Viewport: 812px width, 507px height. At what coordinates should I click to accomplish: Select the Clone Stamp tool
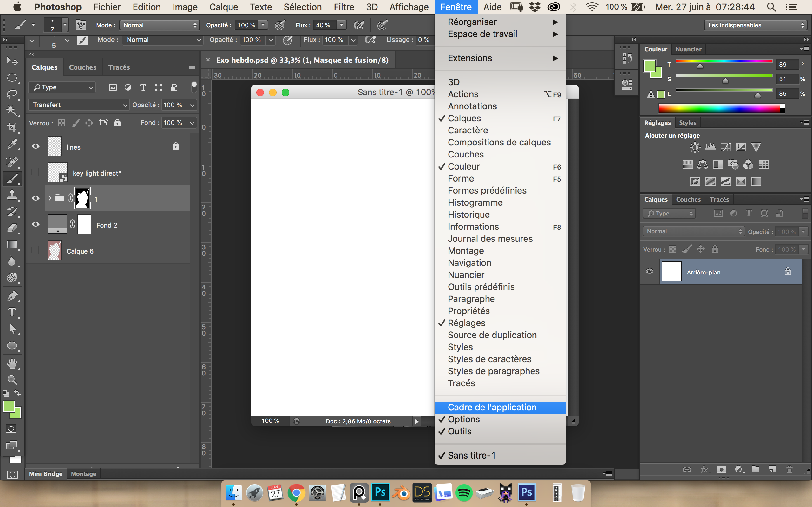pos(12,195)
